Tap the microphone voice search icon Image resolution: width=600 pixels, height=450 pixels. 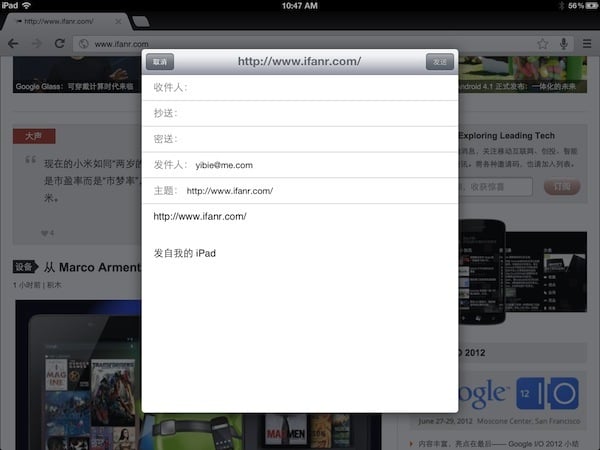click(x=564, y=44)
